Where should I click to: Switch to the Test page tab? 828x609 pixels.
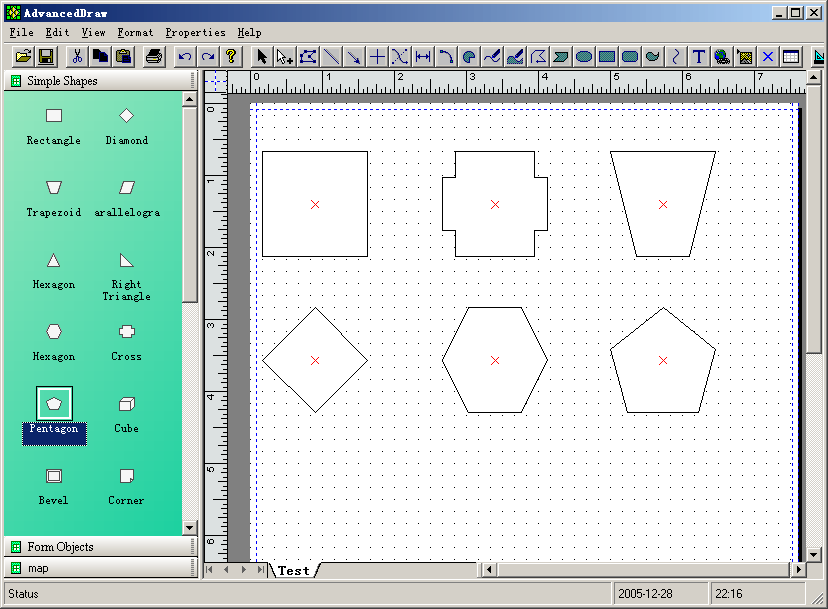(x=294, y=570)
